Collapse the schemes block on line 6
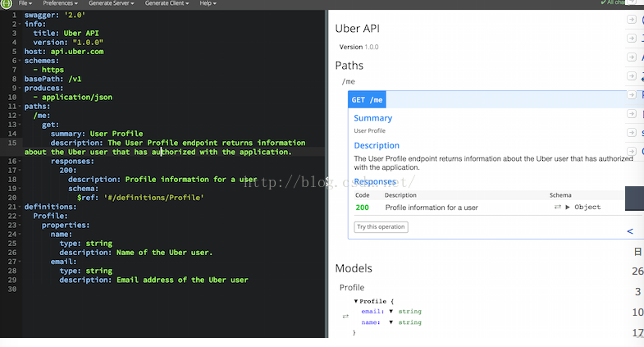 pyautogui.click(x=20, y=61)
